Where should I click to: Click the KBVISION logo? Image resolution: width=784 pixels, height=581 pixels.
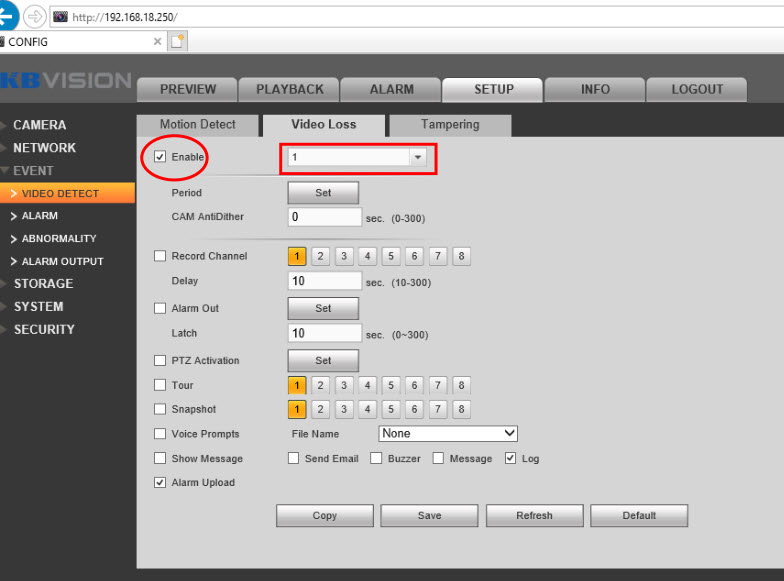pyautogui.click(x=66, y=81)
